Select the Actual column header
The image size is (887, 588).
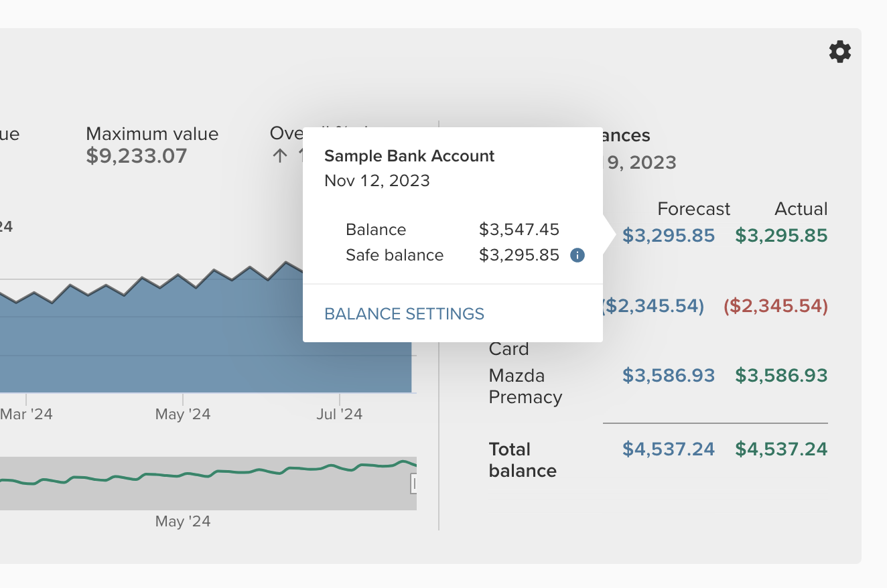801,209
